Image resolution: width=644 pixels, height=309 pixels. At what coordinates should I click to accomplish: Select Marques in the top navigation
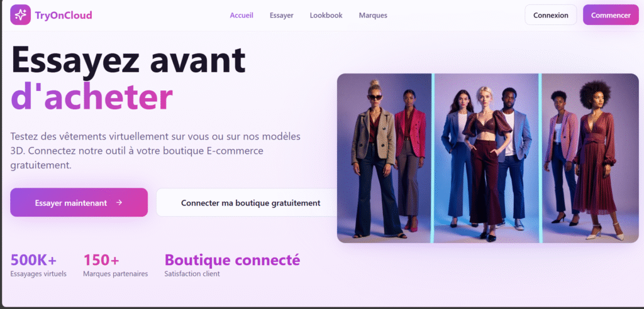(373, 15)
